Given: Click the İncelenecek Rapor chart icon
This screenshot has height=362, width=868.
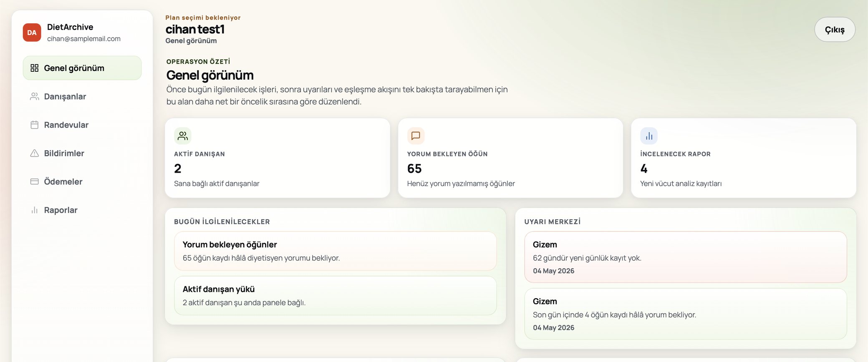Looking at the screenshot, I should (x=649, y=136).
